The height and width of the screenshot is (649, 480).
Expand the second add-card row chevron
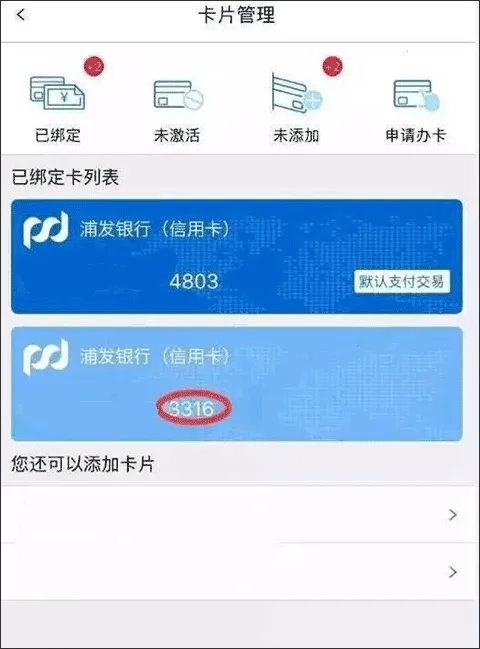point(453,572)
